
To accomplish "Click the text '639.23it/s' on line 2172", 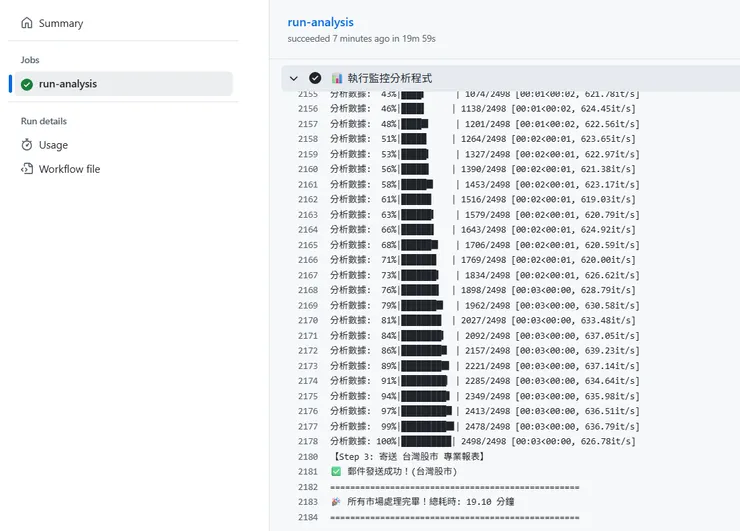I will coord(610,351).
